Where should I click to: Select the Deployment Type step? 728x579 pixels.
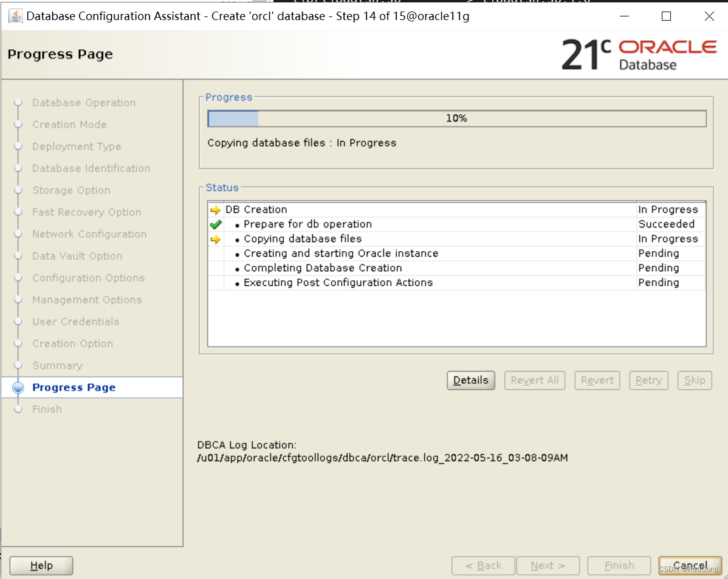pos(77,147)
